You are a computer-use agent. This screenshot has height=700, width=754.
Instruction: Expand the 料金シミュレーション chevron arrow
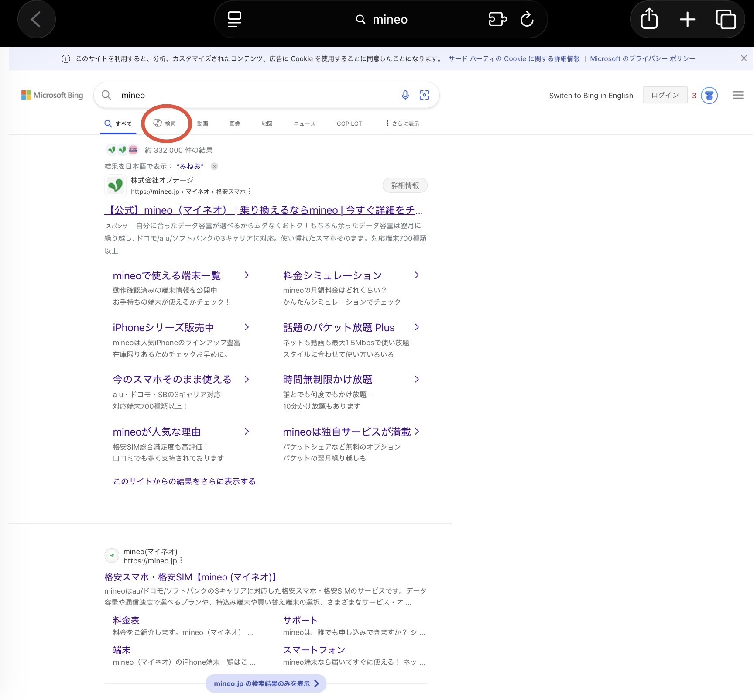417,275
